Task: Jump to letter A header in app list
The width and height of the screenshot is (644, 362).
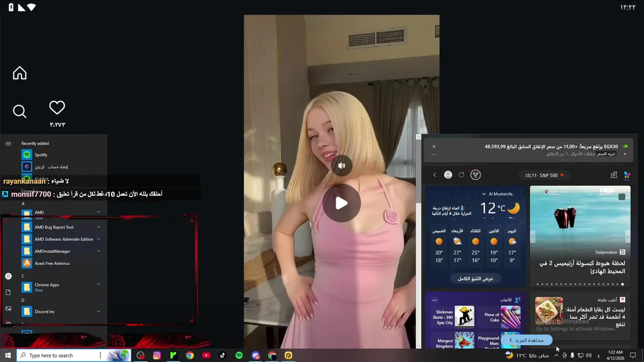Action: [x=23, y=204]
